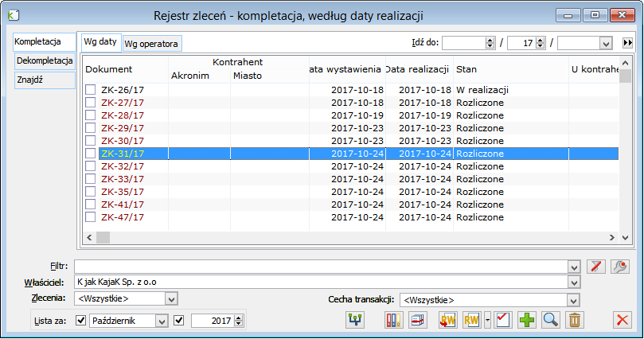Open the Zlecenia dropdown
This screenshot has height=339, width=644.
(x=171, y=298)
